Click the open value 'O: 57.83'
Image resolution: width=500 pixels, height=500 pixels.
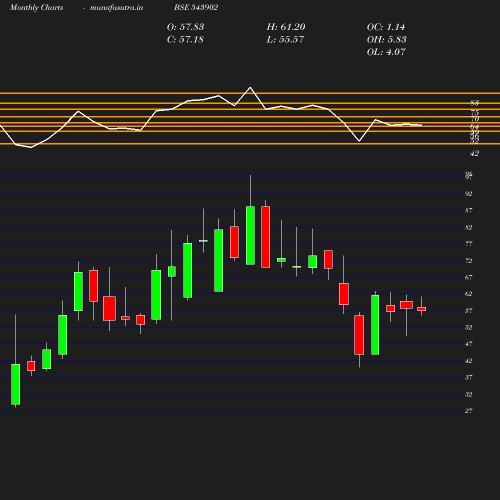pos(185,27)
